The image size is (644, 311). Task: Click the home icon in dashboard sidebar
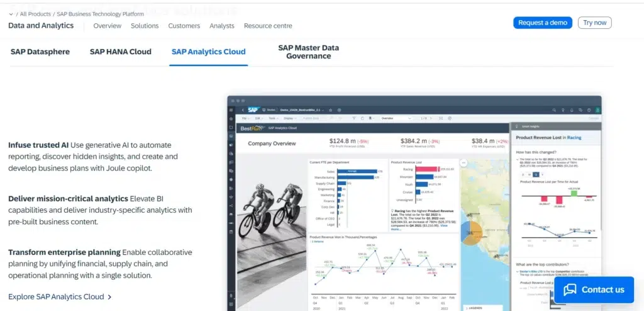click(231, 119)
